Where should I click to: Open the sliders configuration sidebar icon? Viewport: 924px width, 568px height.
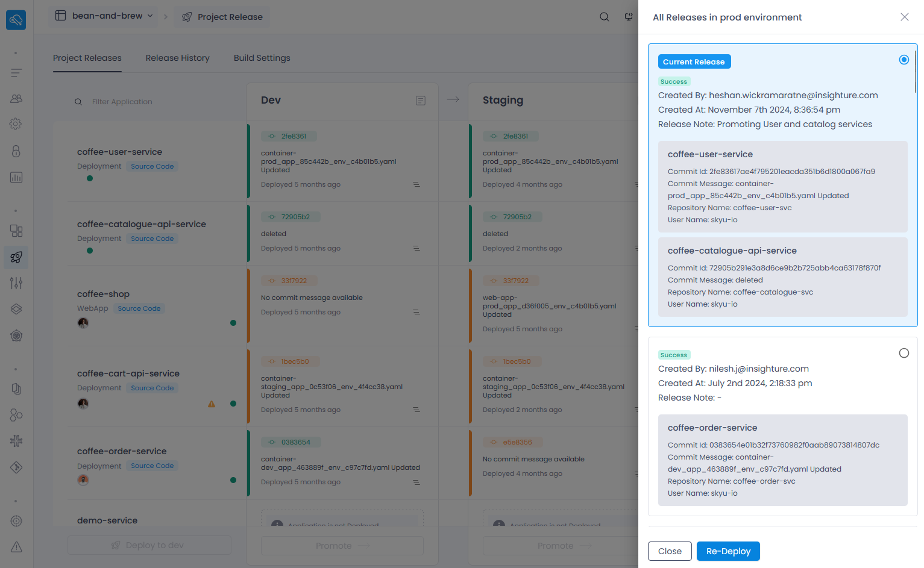[16, 283]
